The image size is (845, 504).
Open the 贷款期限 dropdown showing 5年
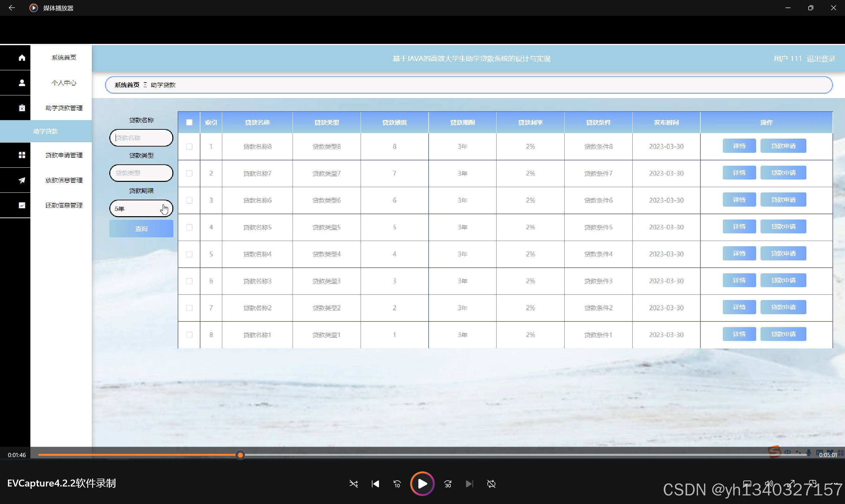(x=141, y=209)
